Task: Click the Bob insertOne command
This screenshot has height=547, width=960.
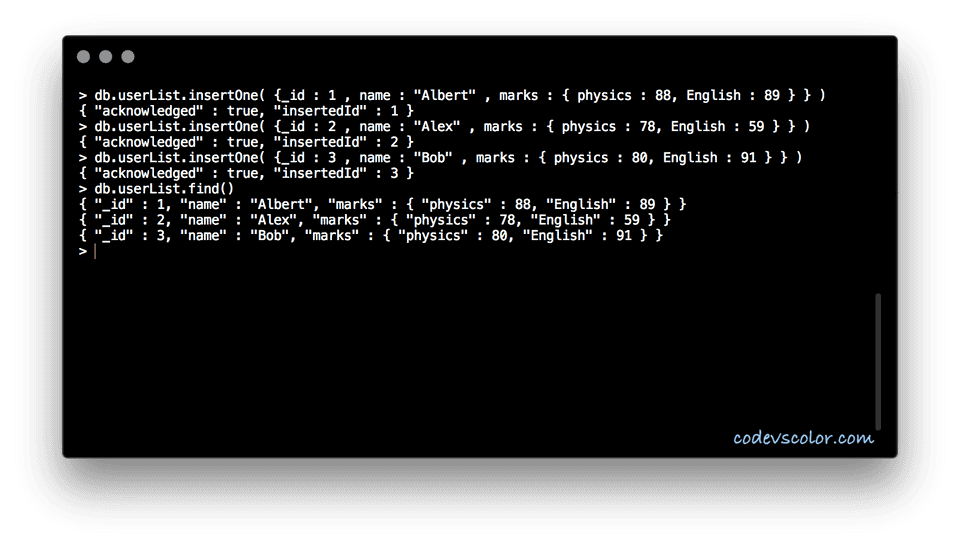Action: (x=440, y=158)
